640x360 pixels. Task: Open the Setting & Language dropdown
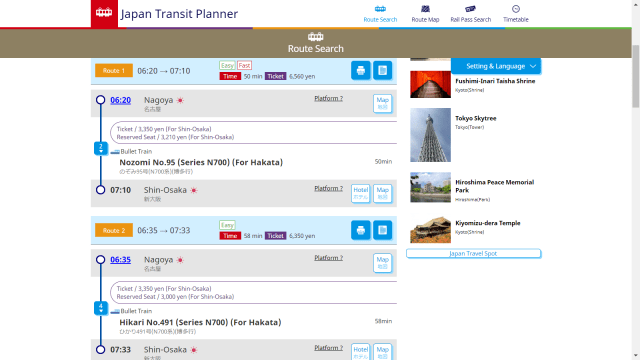click(496, 66)
